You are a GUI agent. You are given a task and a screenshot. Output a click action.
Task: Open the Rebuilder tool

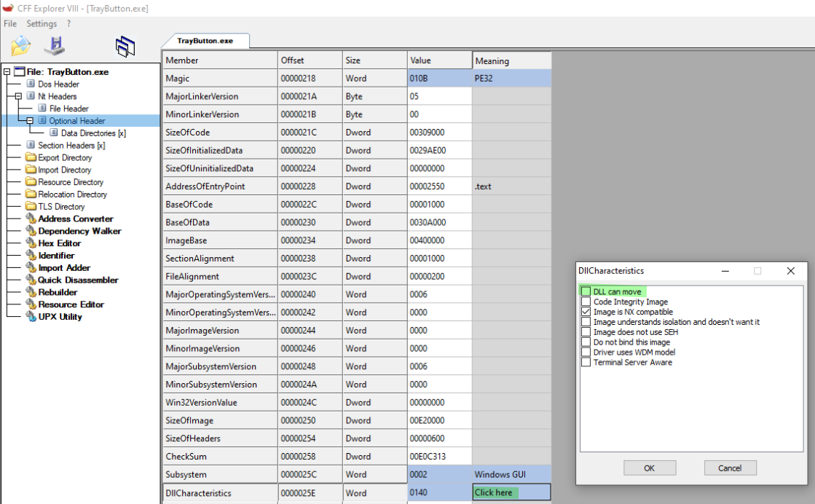pos(58,292)
